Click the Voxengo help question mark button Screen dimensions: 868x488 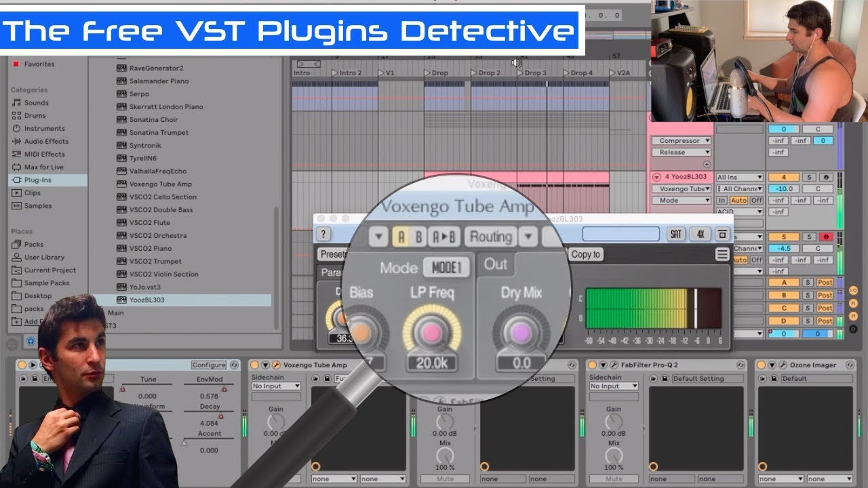324,235
